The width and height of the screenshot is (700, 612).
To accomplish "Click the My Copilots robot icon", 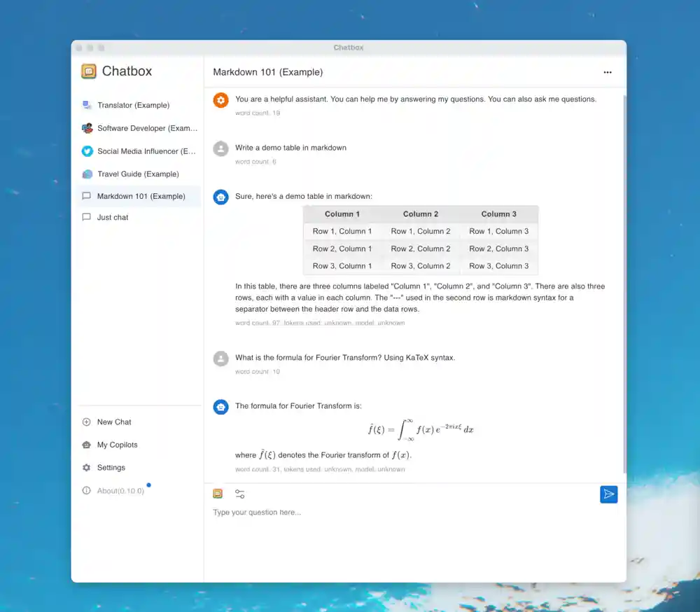I will click(x=87, y=445).
